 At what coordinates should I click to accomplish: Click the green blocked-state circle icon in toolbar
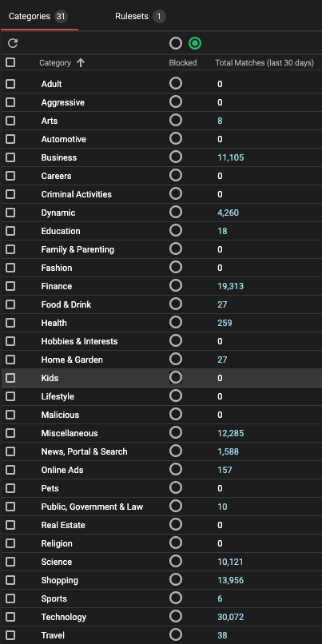195,43
